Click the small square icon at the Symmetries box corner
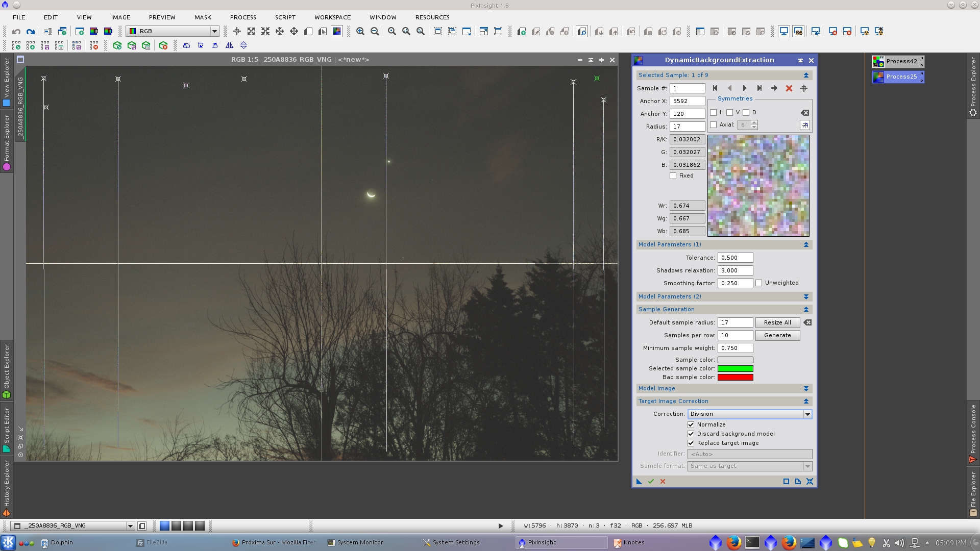Image resolution: width=980 pixels, height=551 pixels. (805, 125)
